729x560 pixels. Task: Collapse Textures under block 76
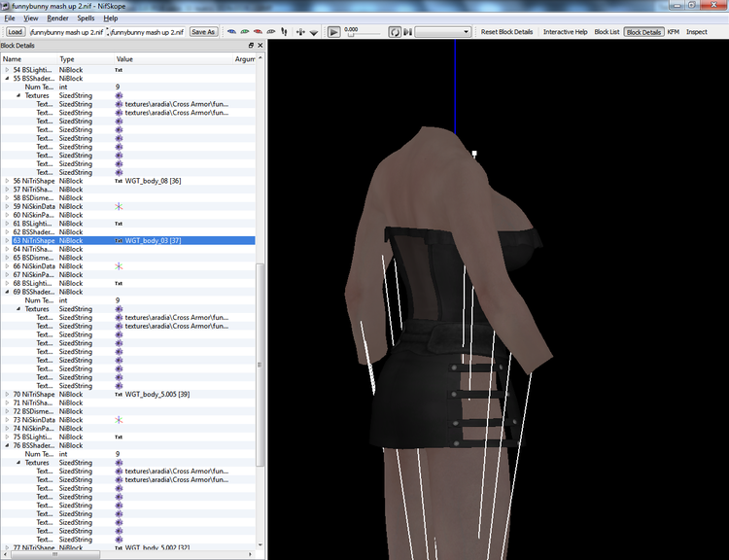click(x=18, y=463)
